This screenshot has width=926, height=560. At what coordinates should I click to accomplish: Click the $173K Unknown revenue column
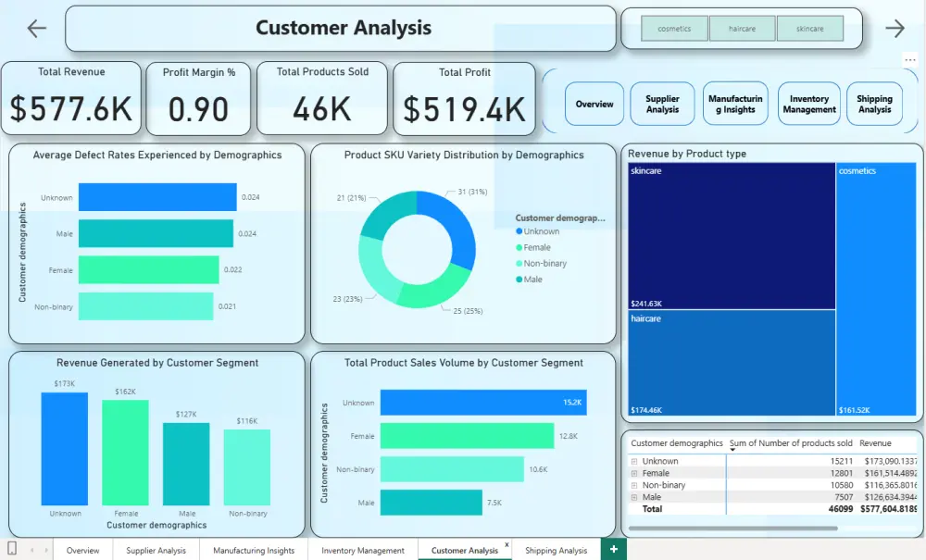[65, 449]
